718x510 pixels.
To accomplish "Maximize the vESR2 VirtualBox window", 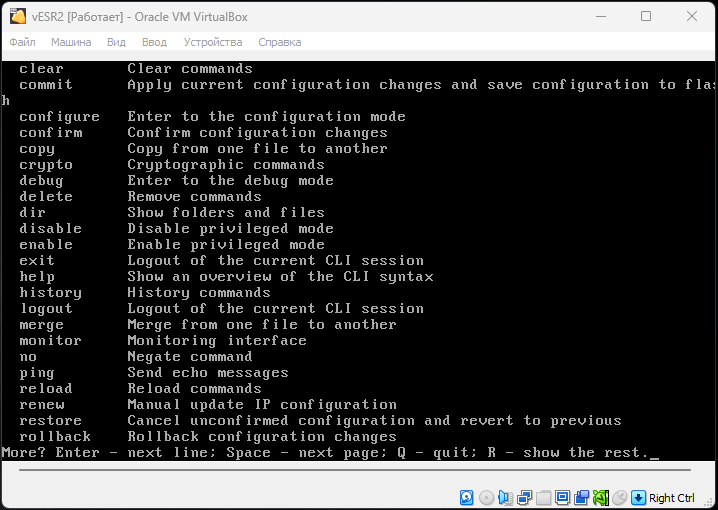I will (646, 16).
